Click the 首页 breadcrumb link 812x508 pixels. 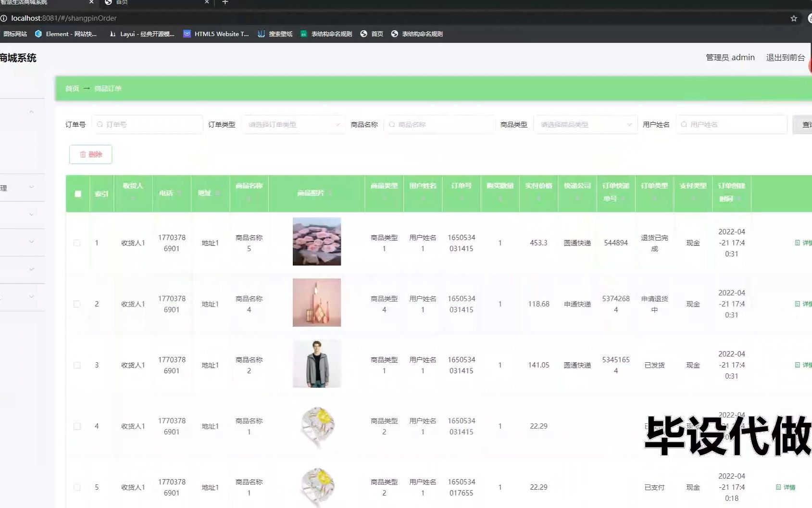coord(72,89)
